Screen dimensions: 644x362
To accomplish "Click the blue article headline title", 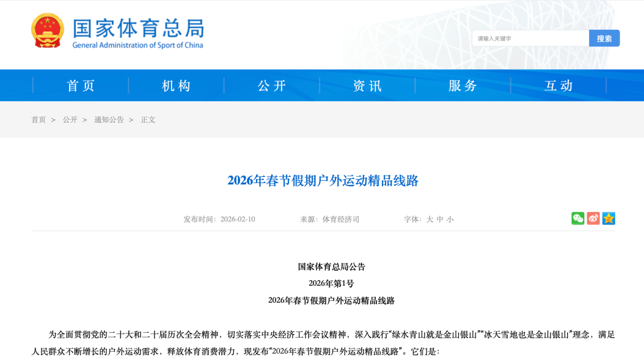I will pyautogui.click(x=323, y=181).
